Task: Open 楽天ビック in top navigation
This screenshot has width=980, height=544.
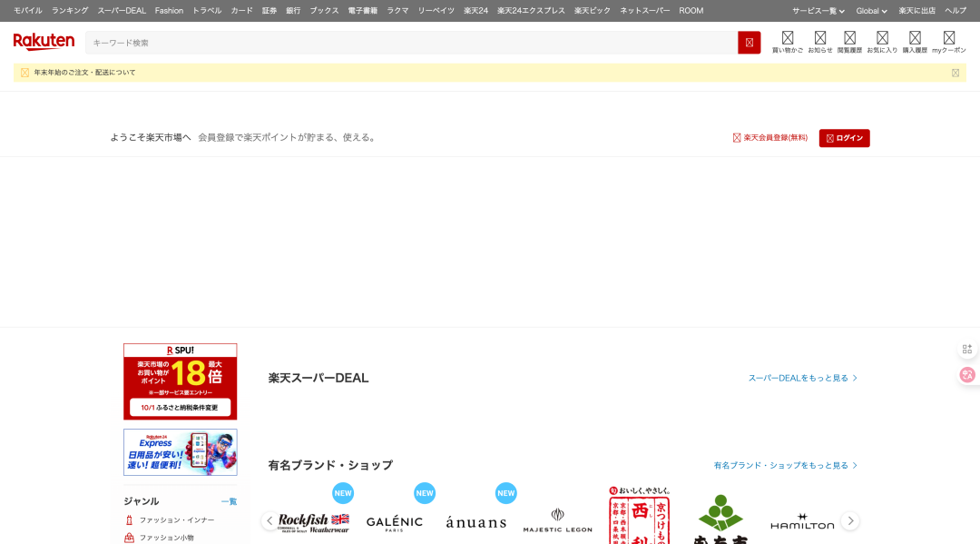Action: pos(592,11)
